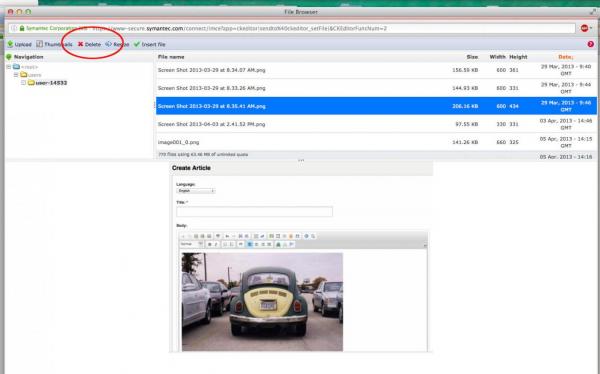
Task: Toggle Bold in the editor toolbar
Action: point(210,244)
